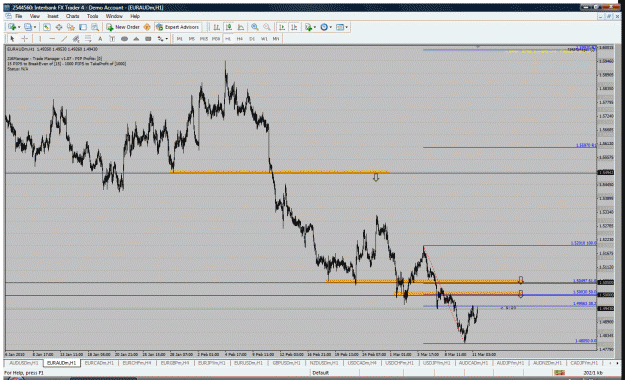This screenshot has width=625, height=380.
Task: Switch to D1 timeframe
Action: click(x=252, y=39)
